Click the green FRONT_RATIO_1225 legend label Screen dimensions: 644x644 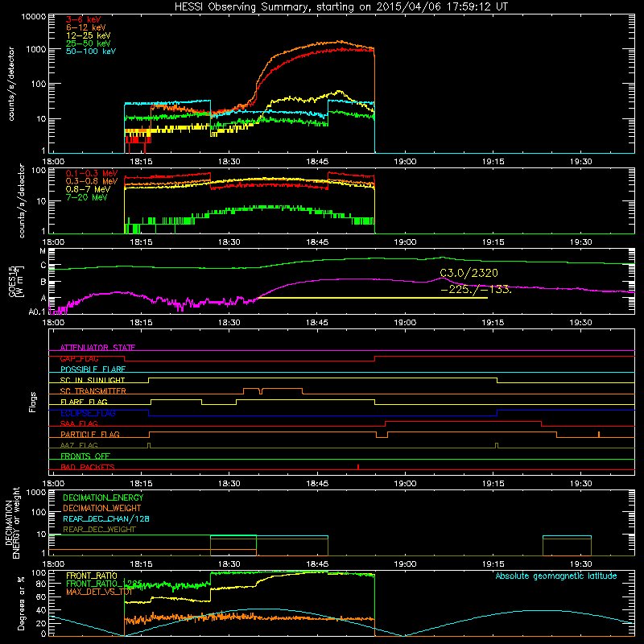point(104,584)
